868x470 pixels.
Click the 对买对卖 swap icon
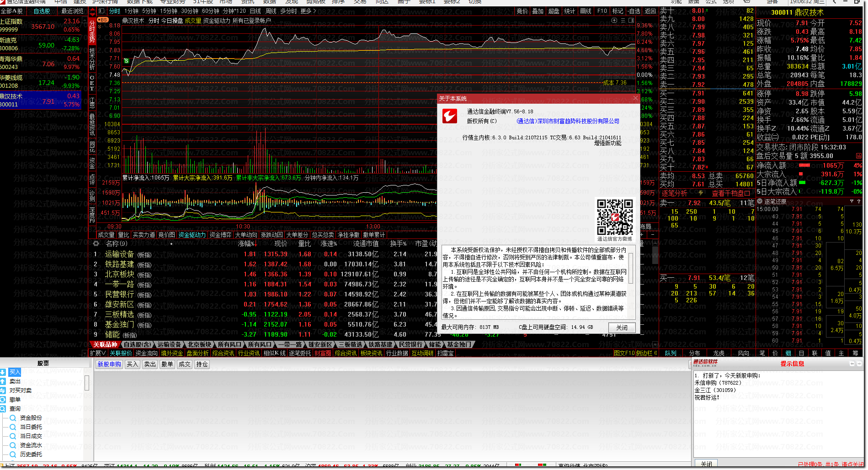3,391
